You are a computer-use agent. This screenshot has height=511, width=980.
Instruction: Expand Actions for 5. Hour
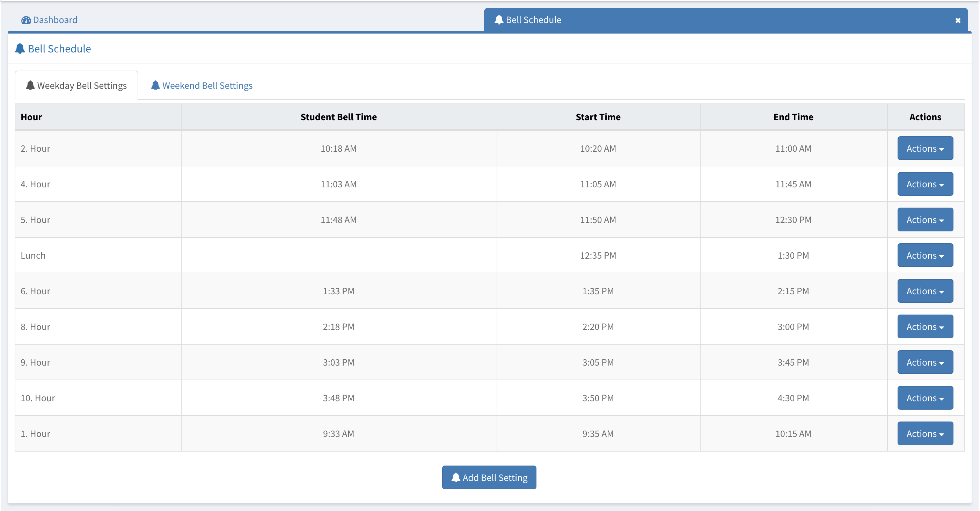coord(925,220)
